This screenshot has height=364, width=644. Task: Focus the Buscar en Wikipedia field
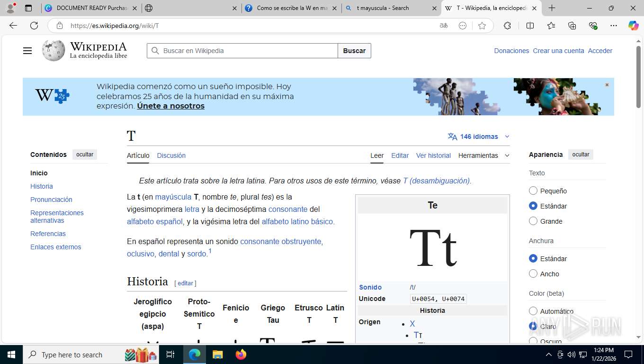pos(242,51)
